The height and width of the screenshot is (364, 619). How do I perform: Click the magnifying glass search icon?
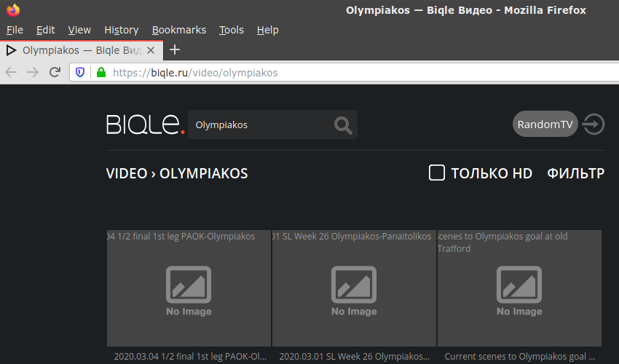click(x=343, y=125)
